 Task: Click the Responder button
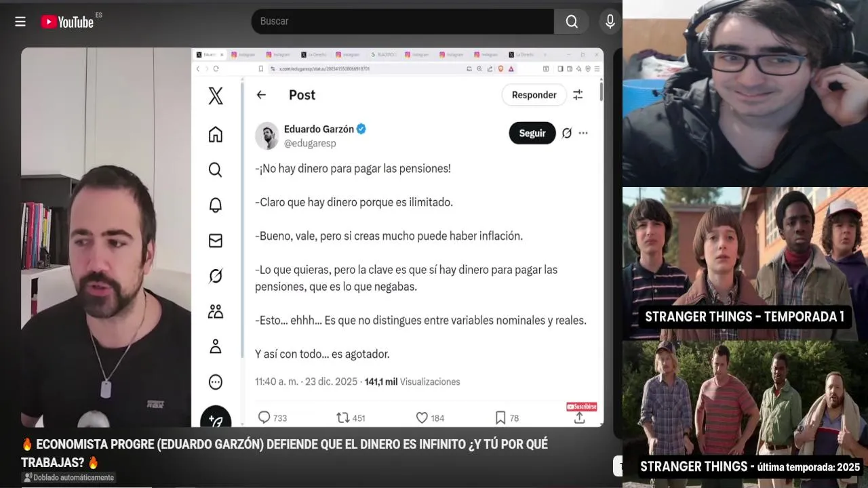(534, 95)
